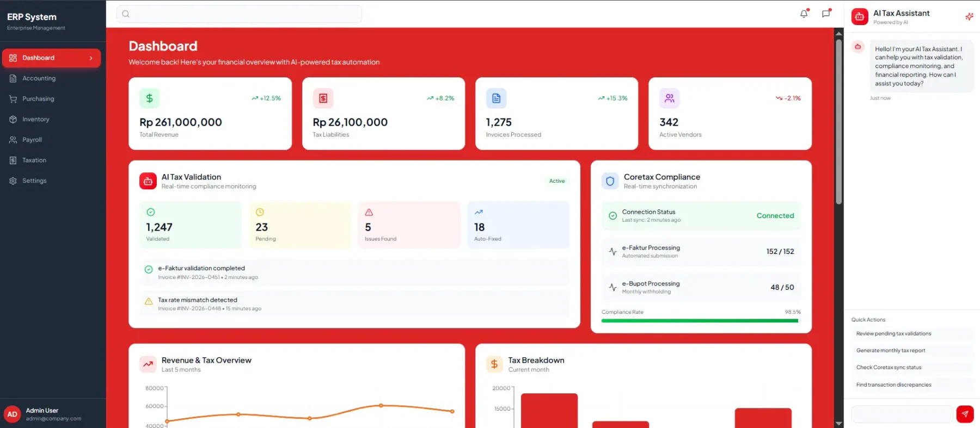Click the +12.5% revenue change indicator
This screenshot has width=980, height=428.
click(266, 98)
